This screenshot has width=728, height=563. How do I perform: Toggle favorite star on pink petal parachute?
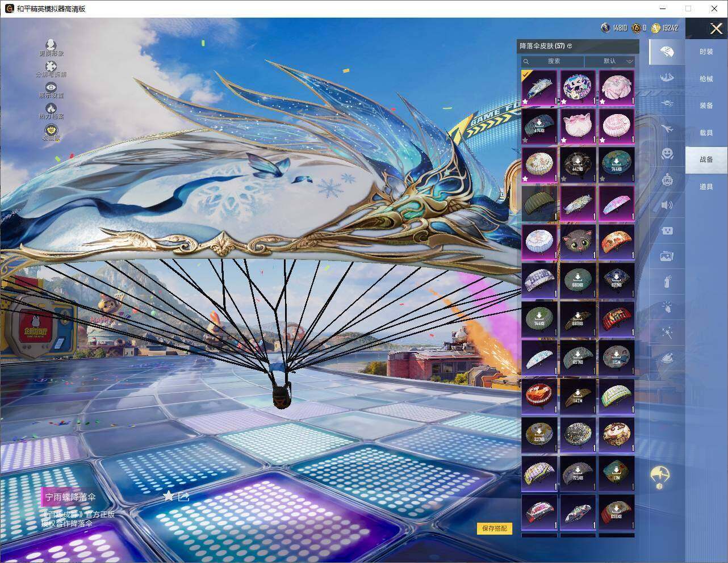click(603, 101)
